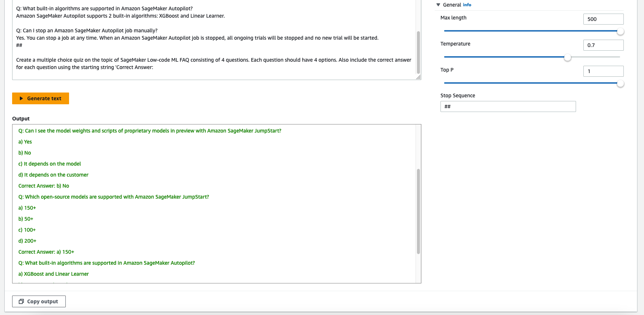Click the Max length label
This screenshot has width=644, height=315.
(453, 18)
